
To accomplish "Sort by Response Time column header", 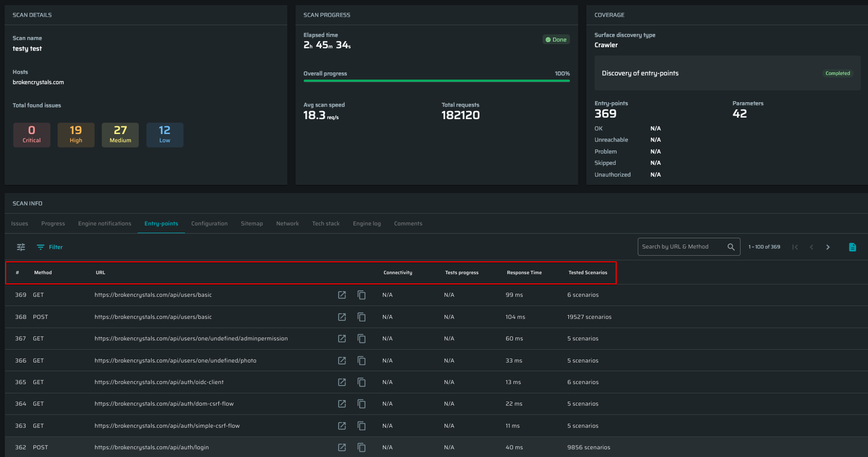I will click(x=524, y=273).
